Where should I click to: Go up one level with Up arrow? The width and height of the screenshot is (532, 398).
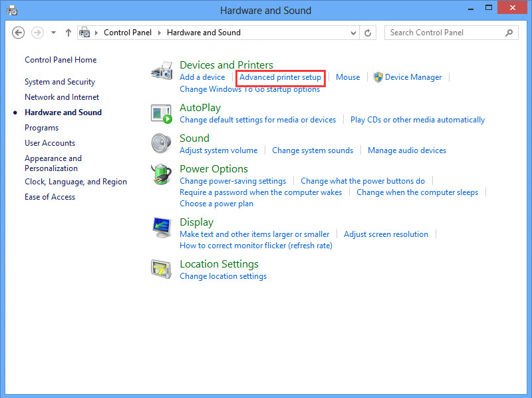68,33
